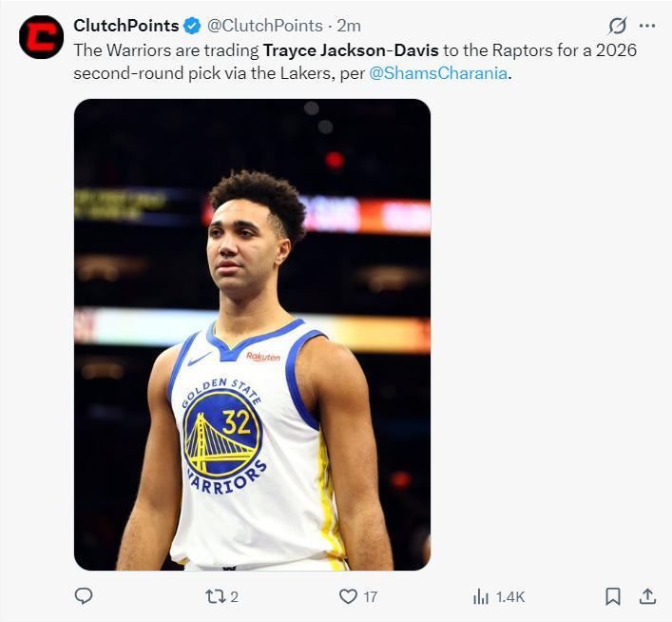The image size is (672, 622).
Task: Open the ClutchPoints display name profile link
Action: pos(126,26)
